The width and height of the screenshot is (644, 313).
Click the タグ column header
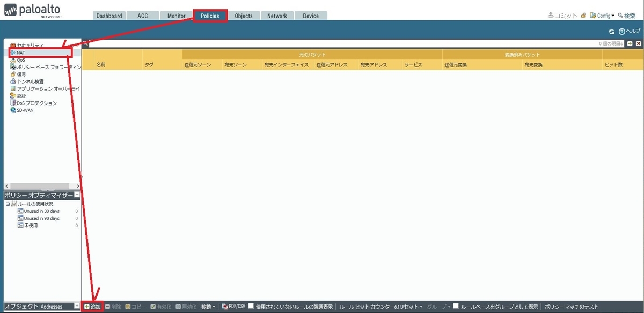[162, 64]
